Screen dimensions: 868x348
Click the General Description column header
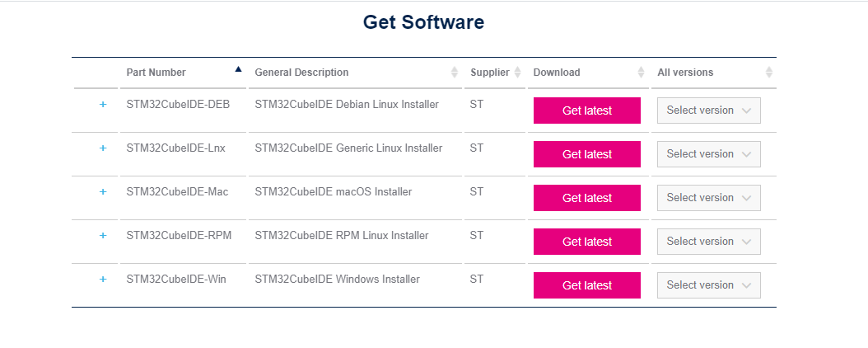click(301, 73)
